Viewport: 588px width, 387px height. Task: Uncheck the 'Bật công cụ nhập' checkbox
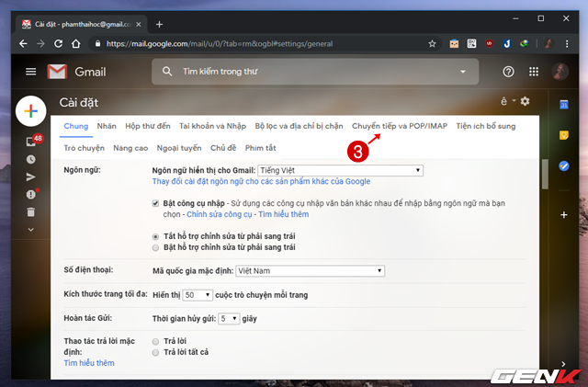click(x=155, y=202)
